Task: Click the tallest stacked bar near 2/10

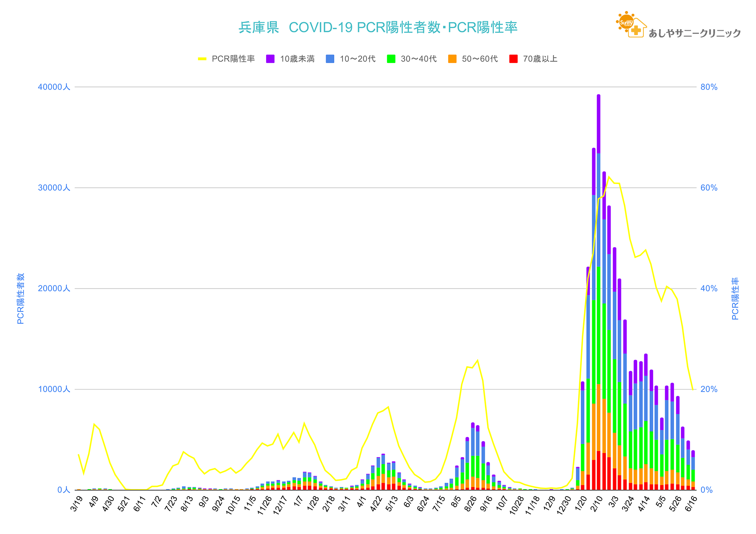Action: [x=598, y=292]
